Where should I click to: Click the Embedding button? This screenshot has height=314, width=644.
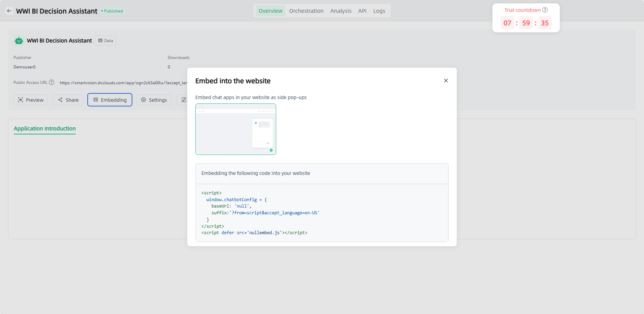click(110, 100)
